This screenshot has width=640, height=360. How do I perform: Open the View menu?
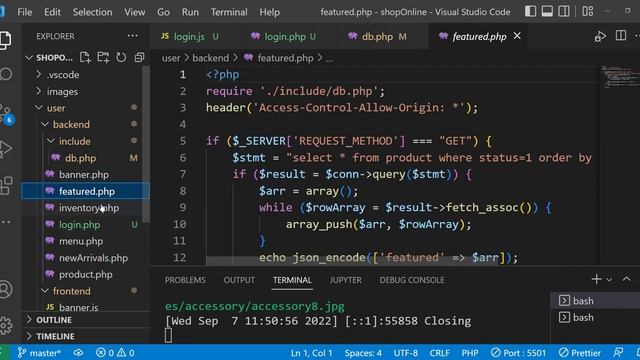click(135, 12)
